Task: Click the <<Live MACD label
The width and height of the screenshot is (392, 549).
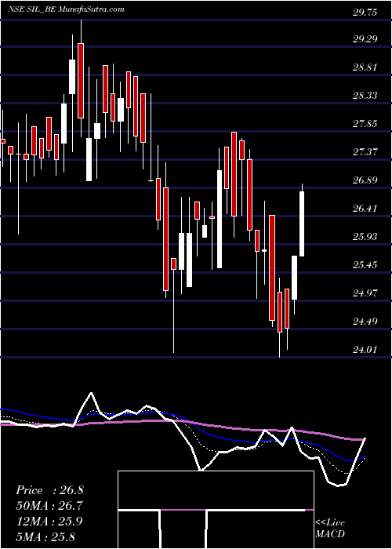Action: (330, 529)
